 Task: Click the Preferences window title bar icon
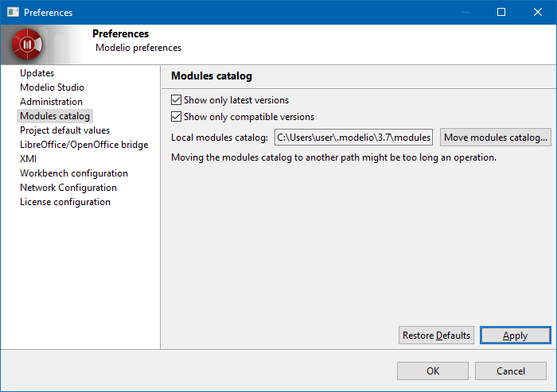[13, 13]
